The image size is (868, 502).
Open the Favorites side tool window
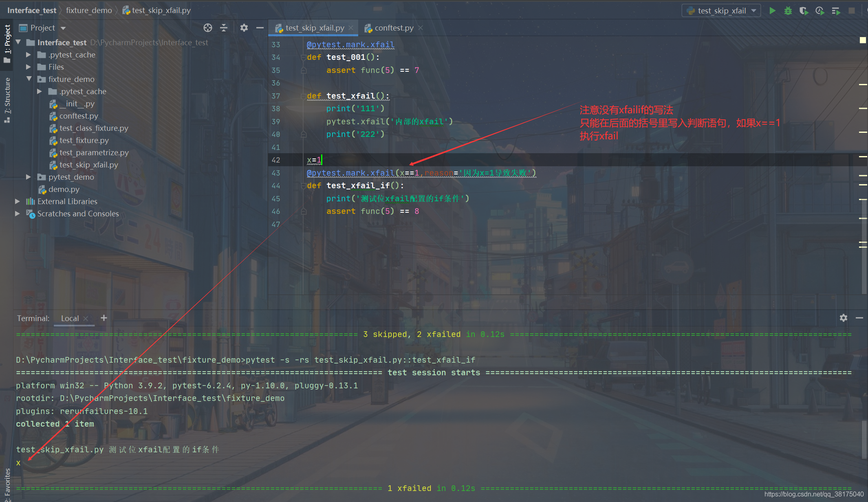tap(7, 485)
